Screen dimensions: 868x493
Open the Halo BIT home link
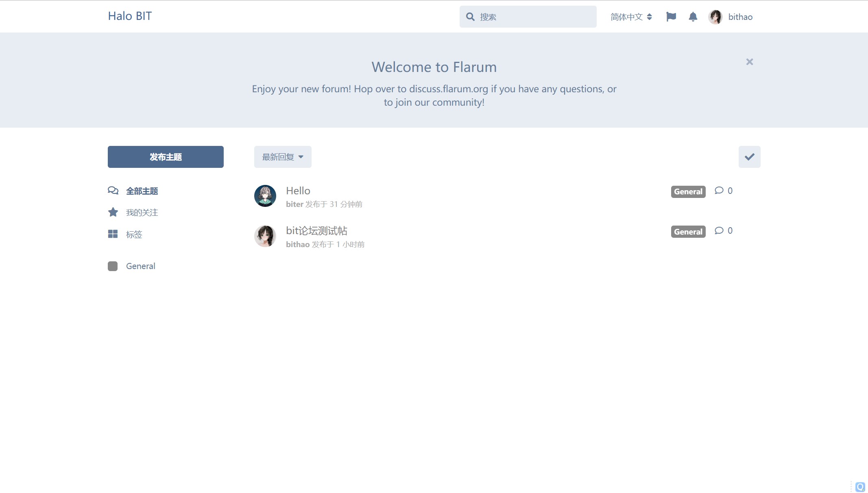(130, 16)
